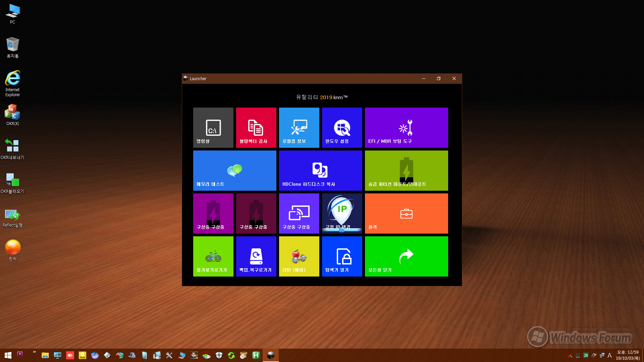Screen dimensions: 644x362
Task: Open the orange 원격 briefcase tile
Action: point(406,214)
